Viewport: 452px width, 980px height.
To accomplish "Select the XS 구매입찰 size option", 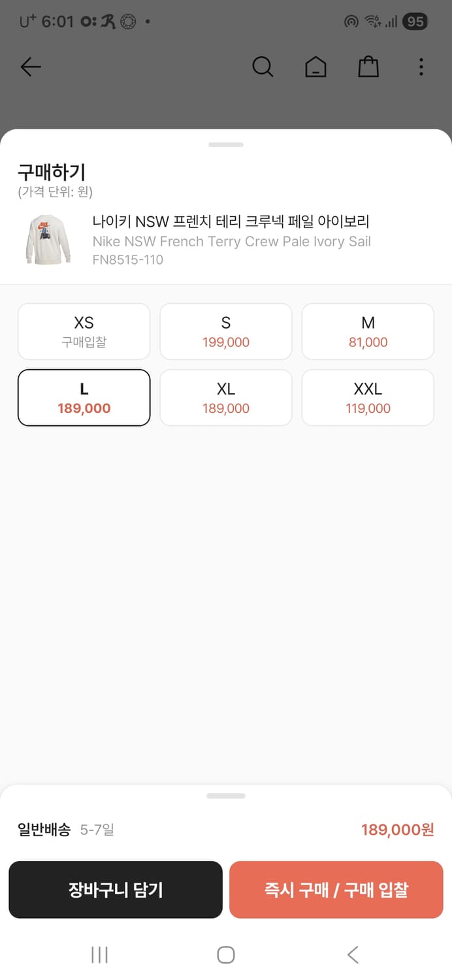I will coord(84,331).
